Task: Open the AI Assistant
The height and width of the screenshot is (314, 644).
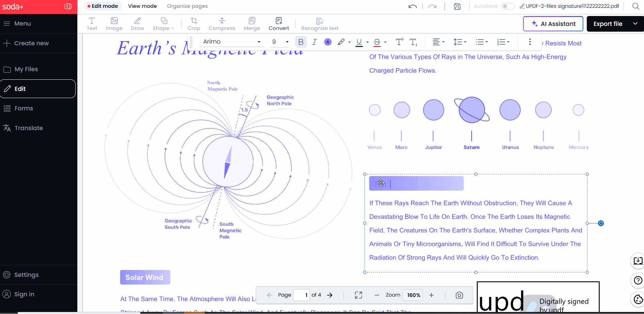Action: (x=553, y=24)
